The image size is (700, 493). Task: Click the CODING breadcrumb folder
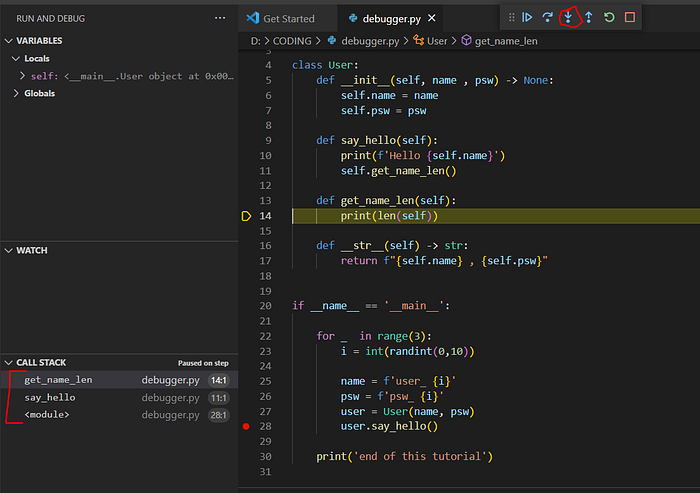[292, 41]
